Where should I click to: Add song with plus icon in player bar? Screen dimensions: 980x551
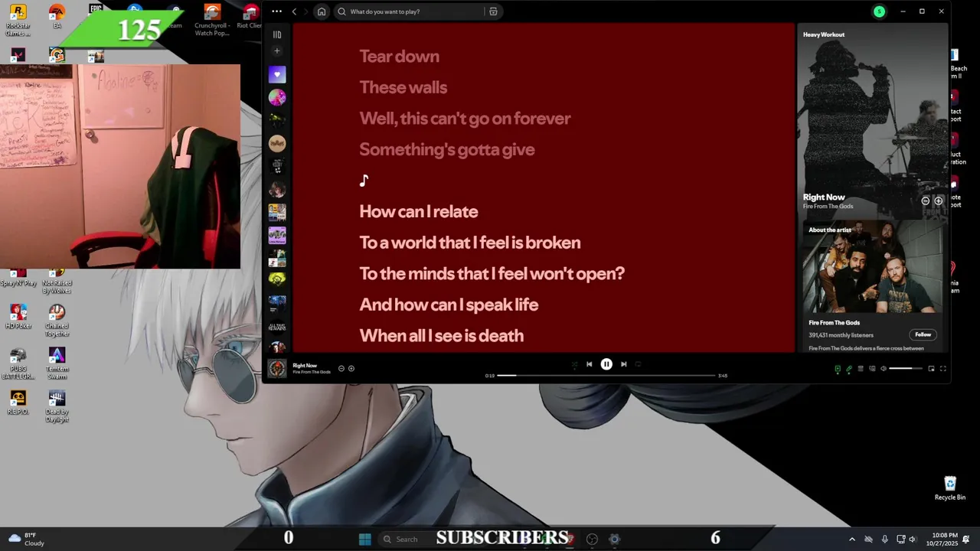pos(351,369)
